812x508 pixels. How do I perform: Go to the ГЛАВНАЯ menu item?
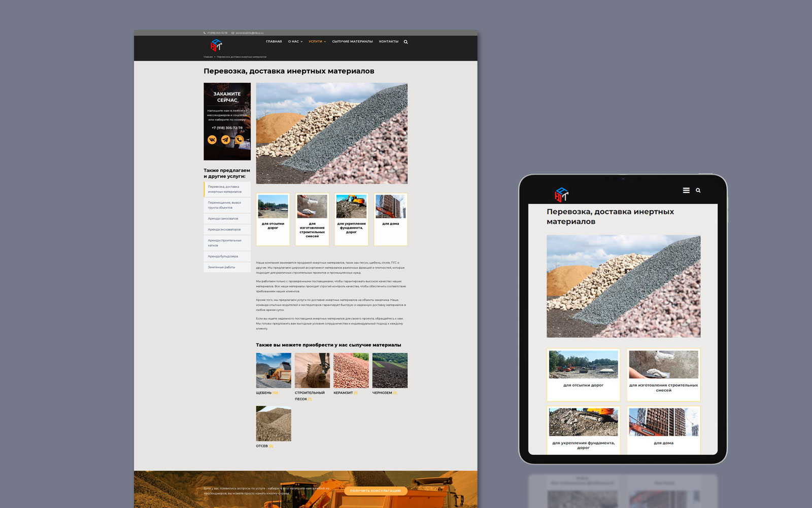coord(274,42)
